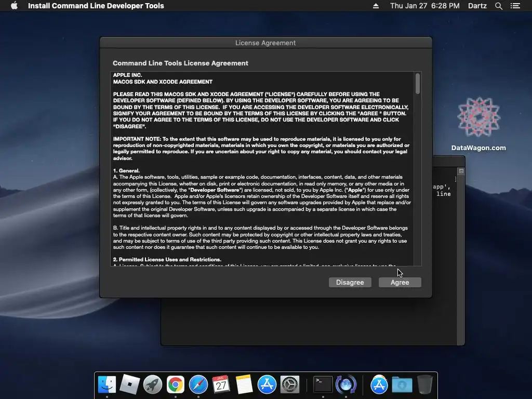Open the App Store icon beside Downloads folder
This screenshot has width=532, height=399.
coord(379,384)
